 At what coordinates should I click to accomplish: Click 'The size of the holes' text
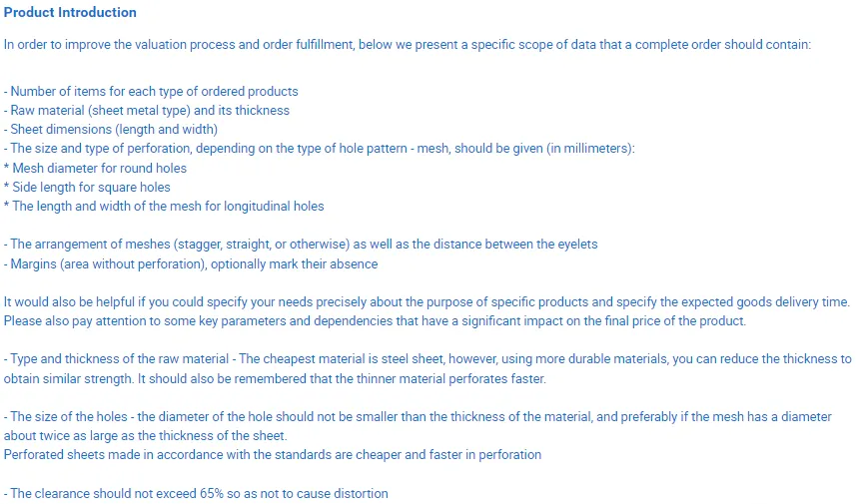pos(68,416)
